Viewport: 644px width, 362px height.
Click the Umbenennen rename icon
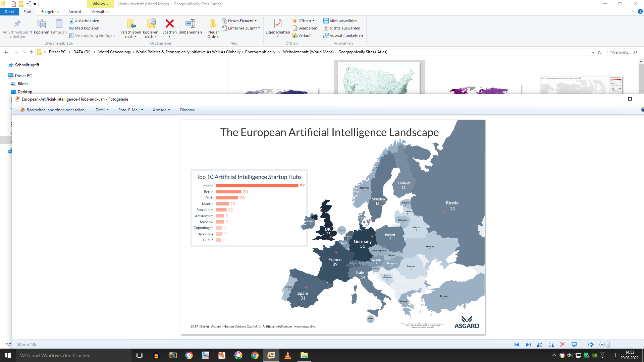tap(190, 23)
